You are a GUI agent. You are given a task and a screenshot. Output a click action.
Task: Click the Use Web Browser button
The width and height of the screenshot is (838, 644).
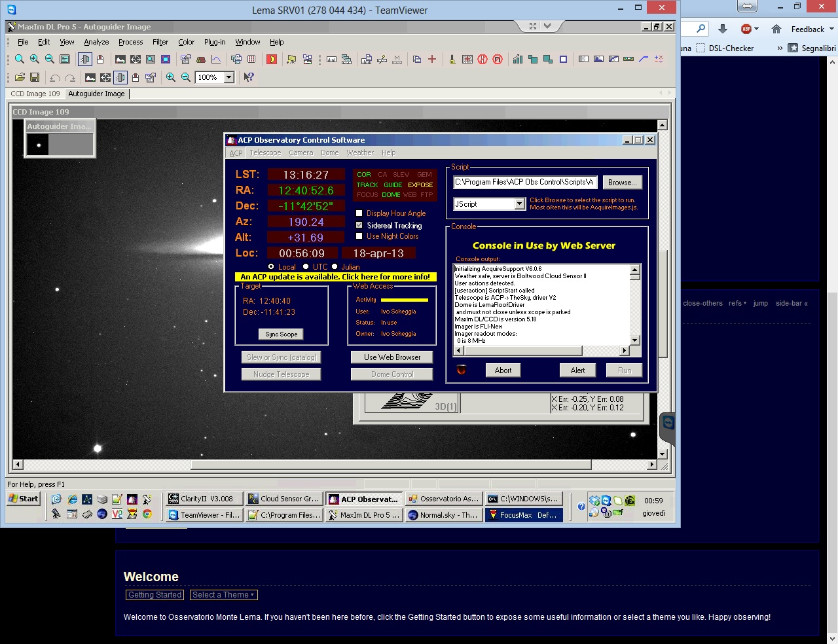392,357
